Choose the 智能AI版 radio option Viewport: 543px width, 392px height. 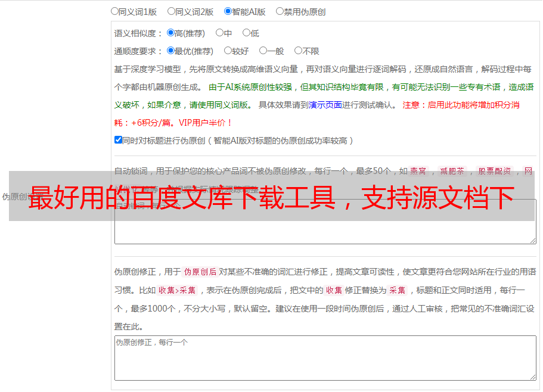(228, 11)
